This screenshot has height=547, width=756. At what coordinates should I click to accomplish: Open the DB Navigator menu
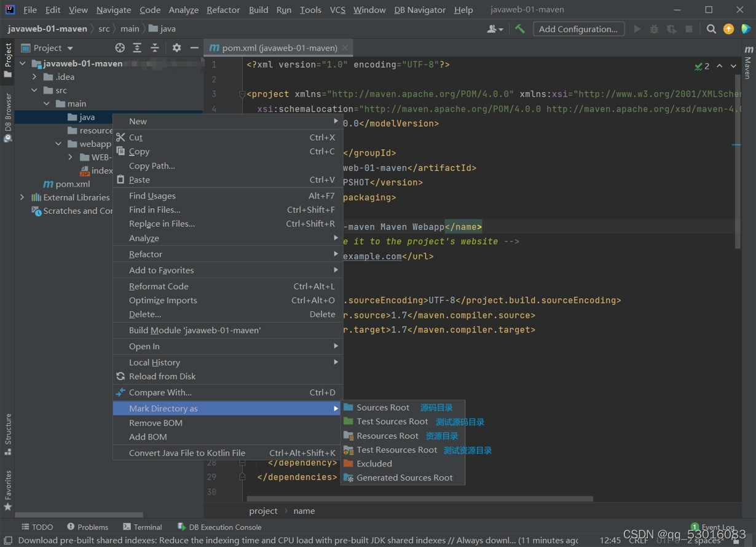tap(420, 10)
